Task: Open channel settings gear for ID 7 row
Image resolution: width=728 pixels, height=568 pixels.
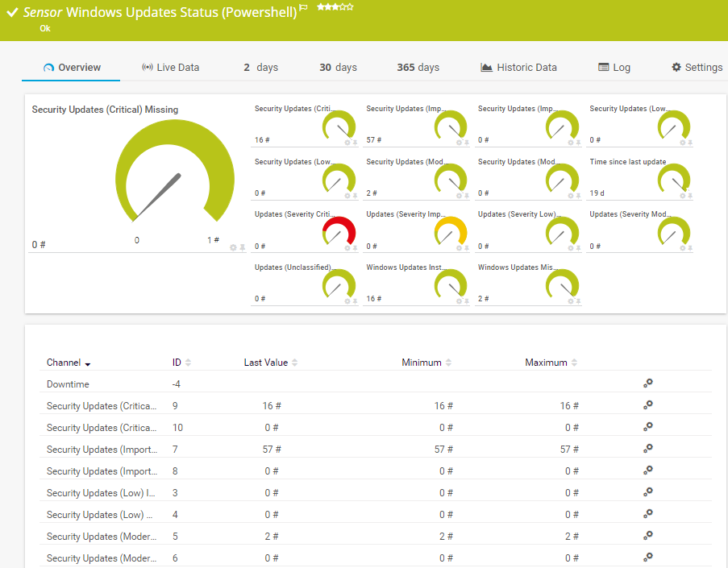Action: (x=647, y=449)
